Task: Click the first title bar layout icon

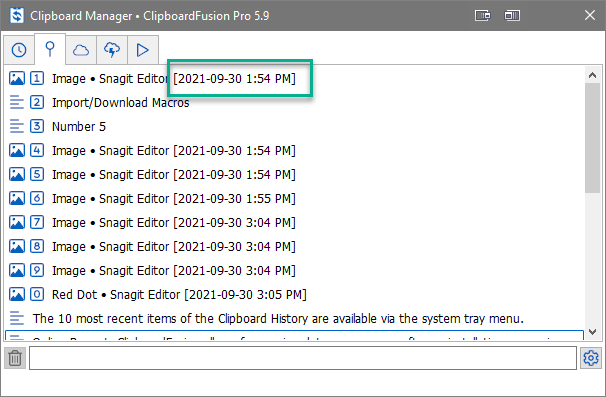Action: pyautogui.click(x=482, y=15)
